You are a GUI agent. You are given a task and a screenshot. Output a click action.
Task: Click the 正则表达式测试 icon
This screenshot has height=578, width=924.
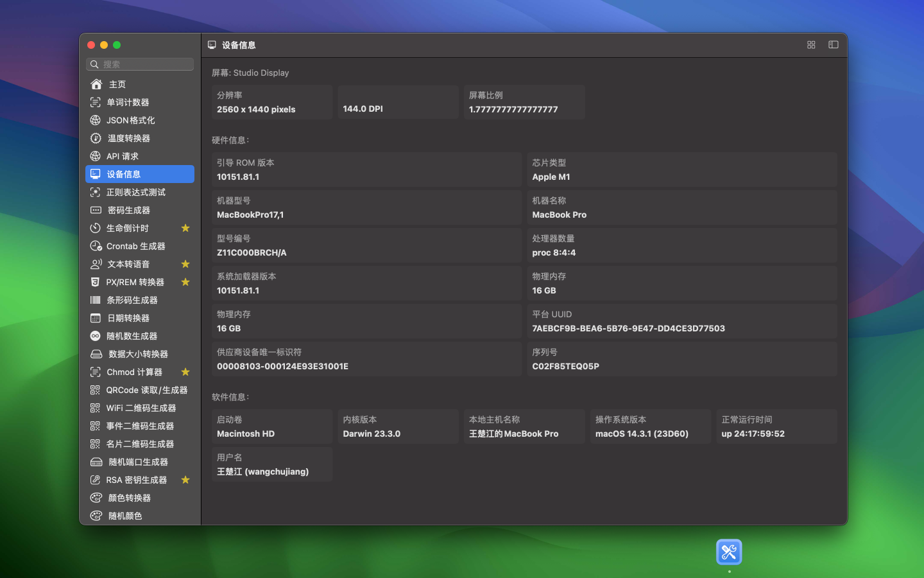(96, 192)
